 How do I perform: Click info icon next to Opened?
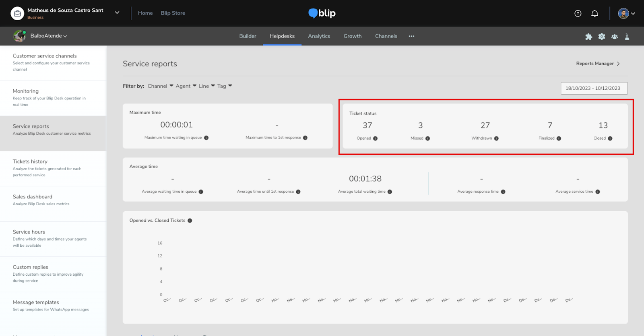375,138
